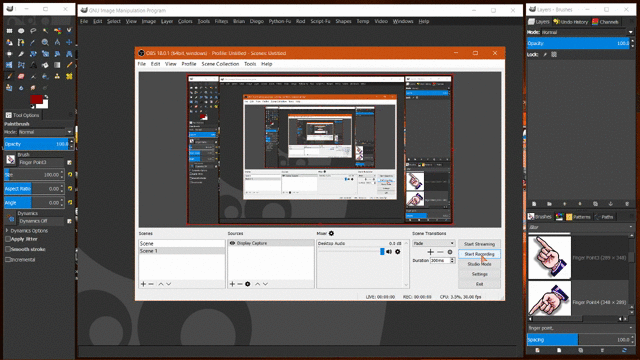This screenshot has height=360, width=640.
Task: Select the Crop tool
Action: pos(21,53)
